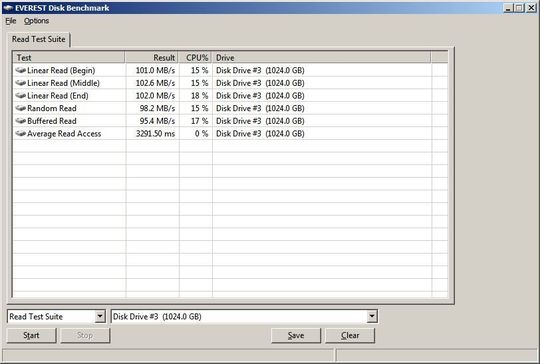
Task: Click the EVEREST icon in the title bar
Action: click(x=8, y=8)
